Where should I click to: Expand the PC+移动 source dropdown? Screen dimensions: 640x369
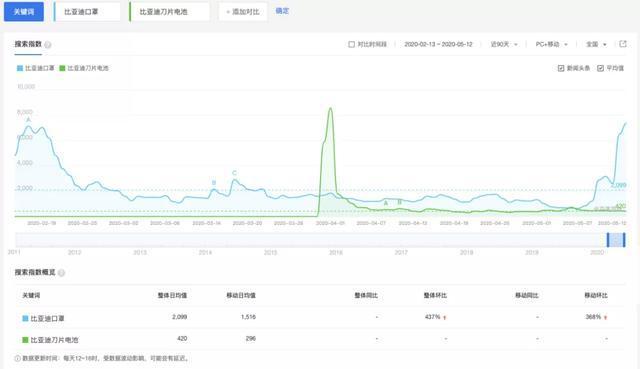(x=551, y=44)
